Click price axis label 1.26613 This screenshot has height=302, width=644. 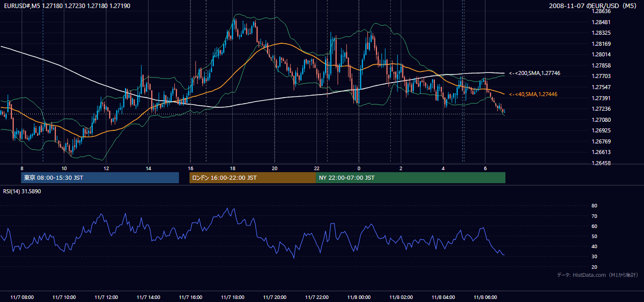click(602, 152)
